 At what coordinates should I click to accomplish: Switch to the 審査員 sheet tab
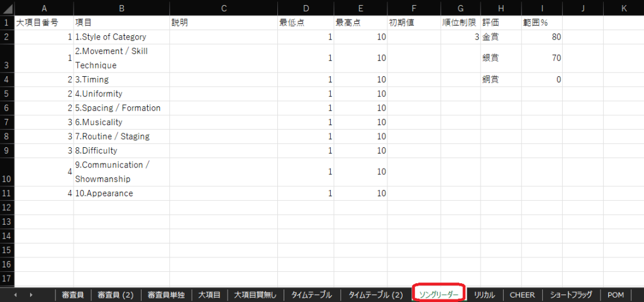pos(72,294)
